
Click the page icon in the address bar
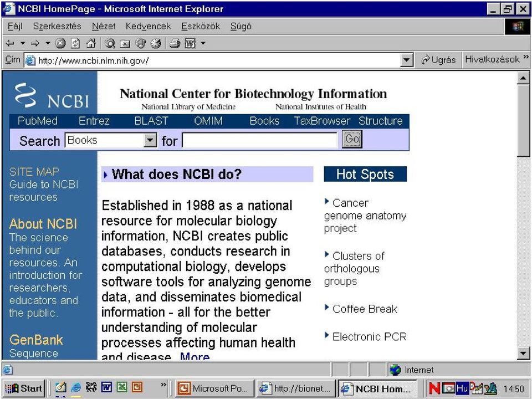30,60
